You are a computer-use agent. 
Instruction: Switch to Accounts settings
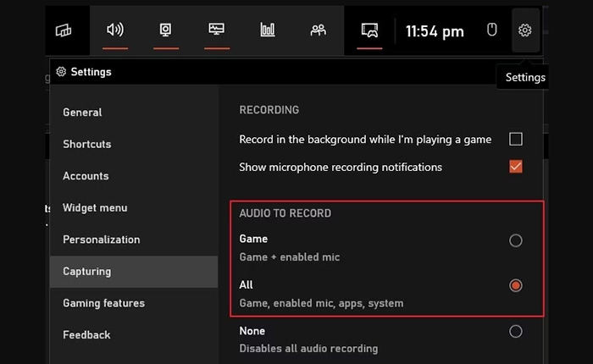click(86, 176)
